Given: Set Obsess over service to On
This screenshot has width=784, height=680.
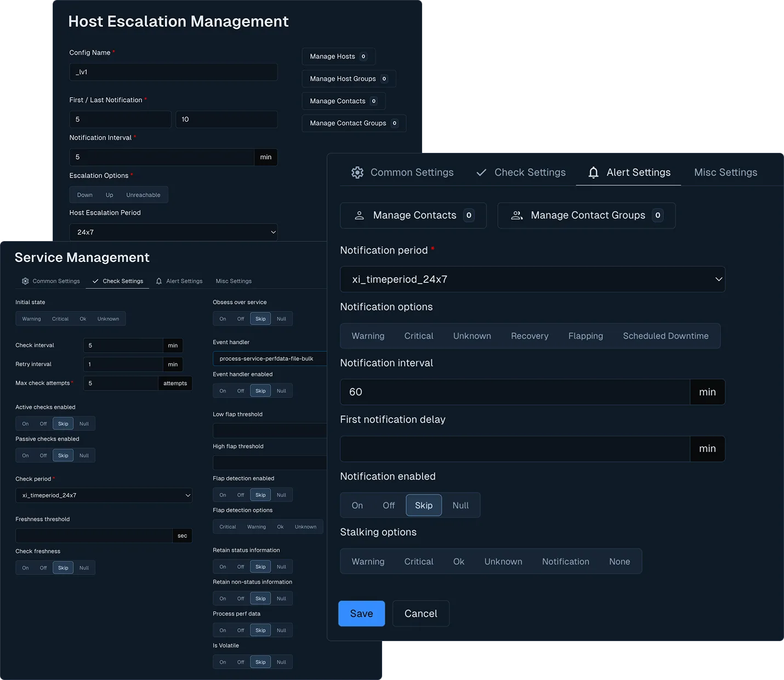Looking at the screenshot, I should click(223, 319).
